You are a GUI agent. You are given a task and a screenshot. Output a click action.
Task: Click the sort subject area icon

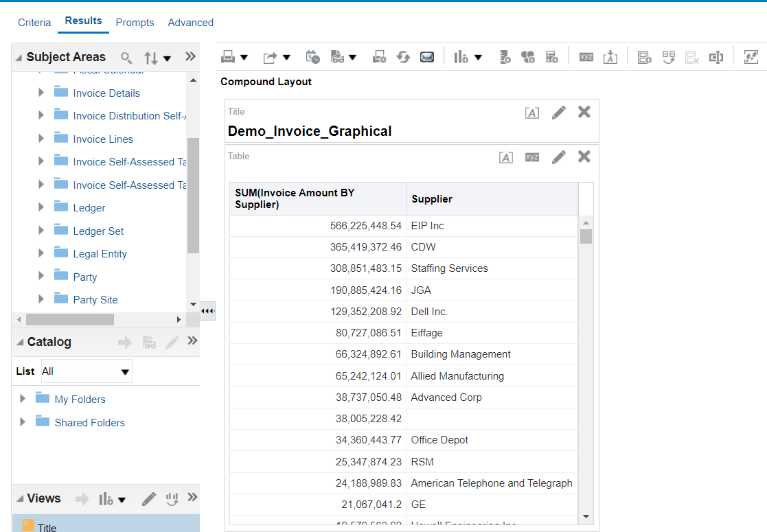click(x=150, y=58)
